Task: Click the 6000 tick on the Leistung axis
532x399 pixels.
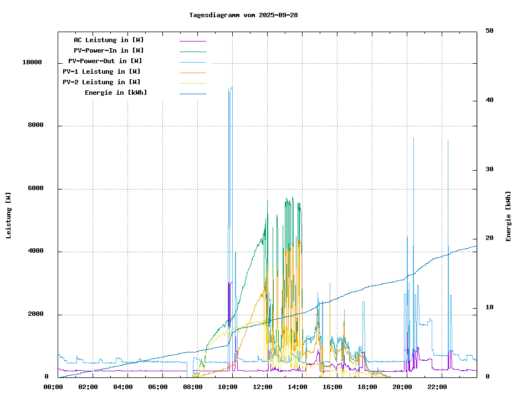Action: click(x=34, y=188)
